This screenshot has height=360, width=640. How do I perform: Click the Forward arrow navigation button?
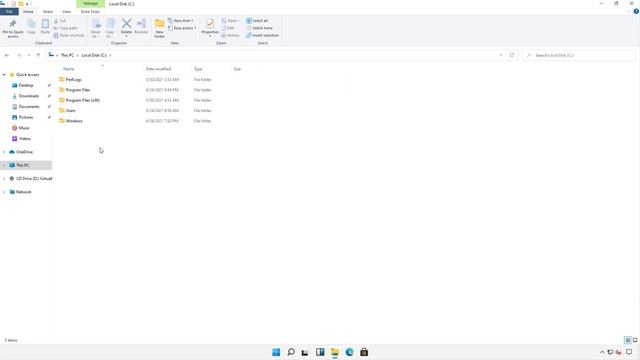pos(19,55)
